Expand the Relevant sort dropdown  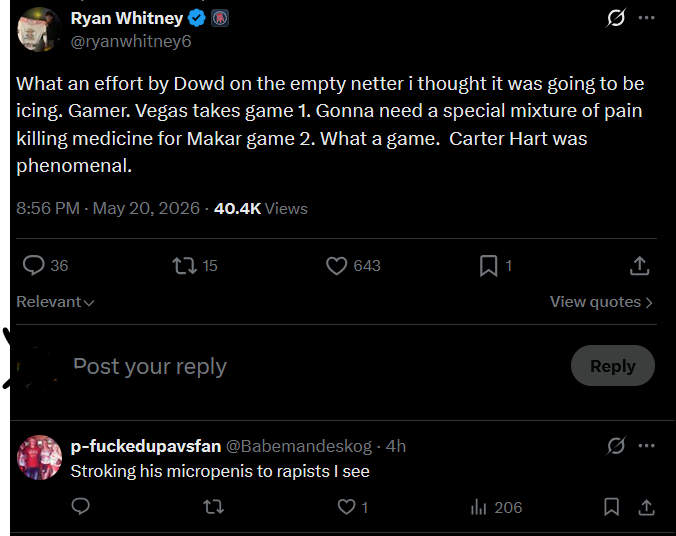pos(55,302)
